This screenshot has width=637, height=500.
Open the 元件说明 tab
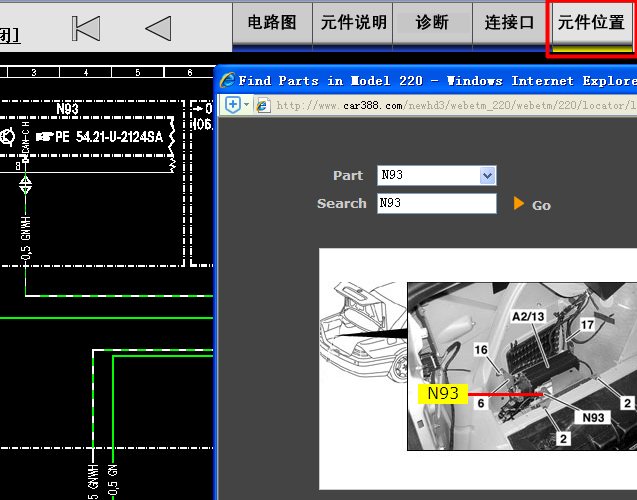[x=353, y=23]
